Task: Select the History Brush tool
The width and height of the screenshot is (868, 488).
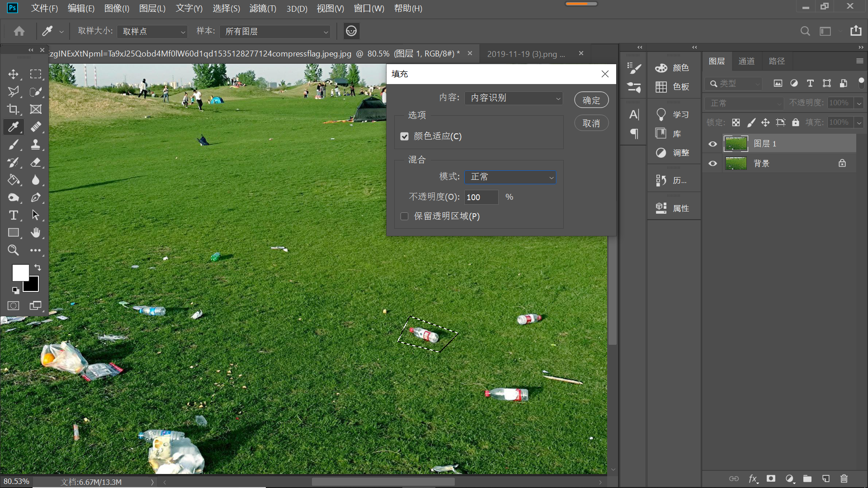Action: click(x=14, y=162)
